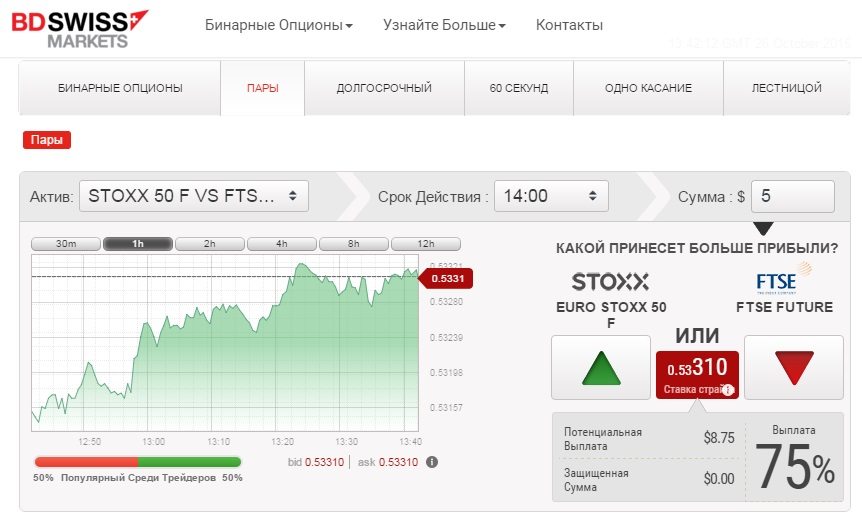
Task: Open Узнайте Больше top menu
Action: coord(444,25)
